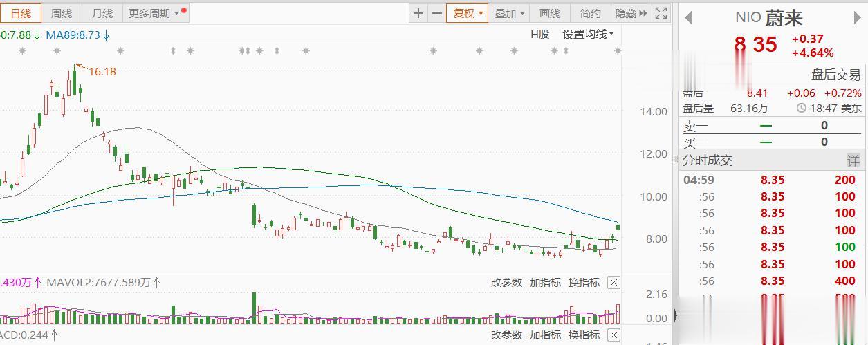Open the 复权 adjustment dropdown
This screenshot has width=868, height=345.
(468, 13)
